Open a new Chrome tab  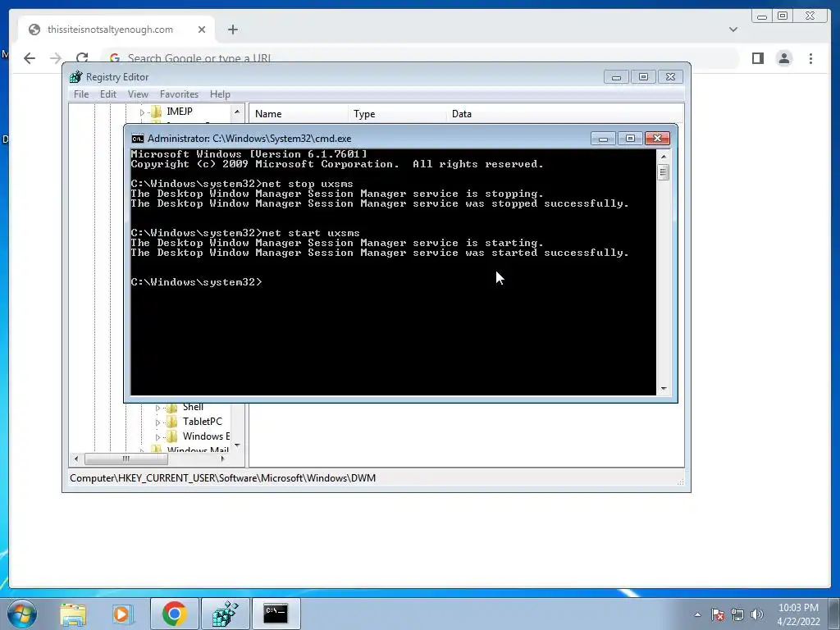coord(232,30)
